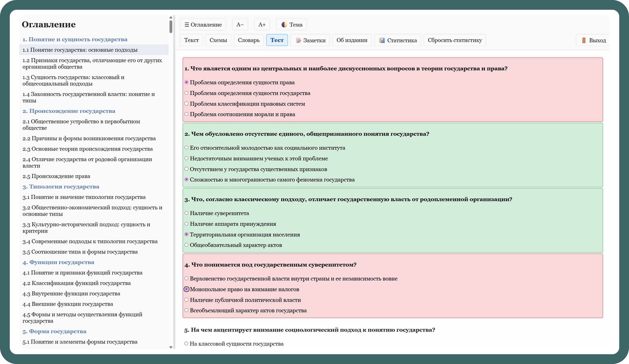Viewport: 629px width, 364px height.
Task: Toggle the Оглавление hamburger menu button
Action: (x=203, y=25)
